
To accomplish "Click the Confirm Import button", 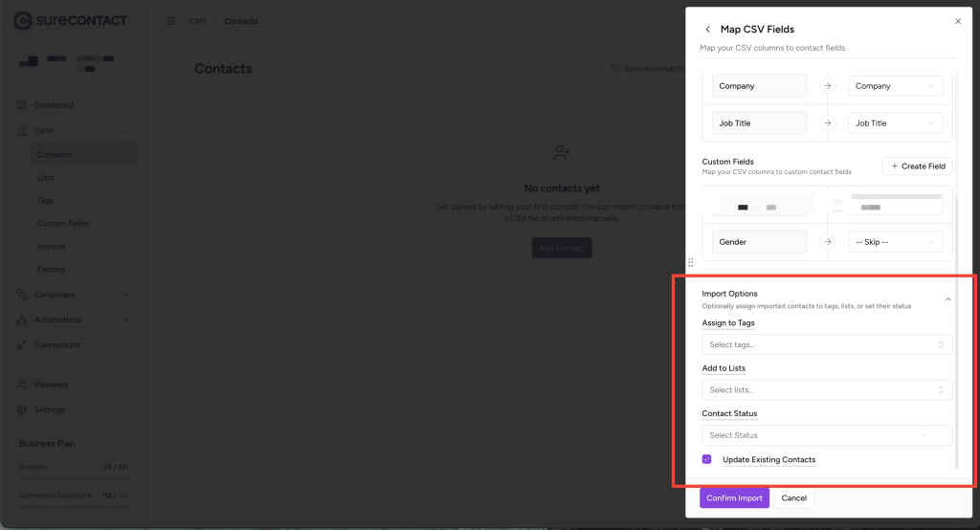I will point(734,498).
